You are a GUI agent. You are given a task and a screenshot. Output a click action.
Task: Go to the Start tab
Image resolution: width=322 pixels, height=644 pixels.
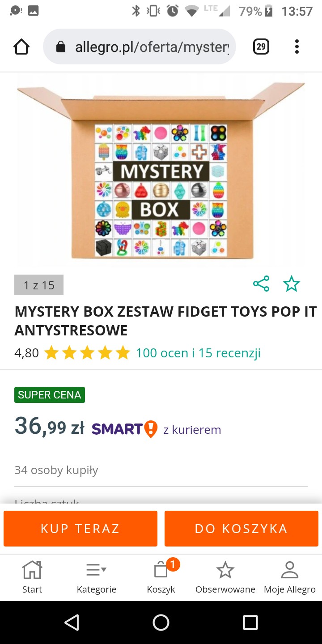coord(32,577)
